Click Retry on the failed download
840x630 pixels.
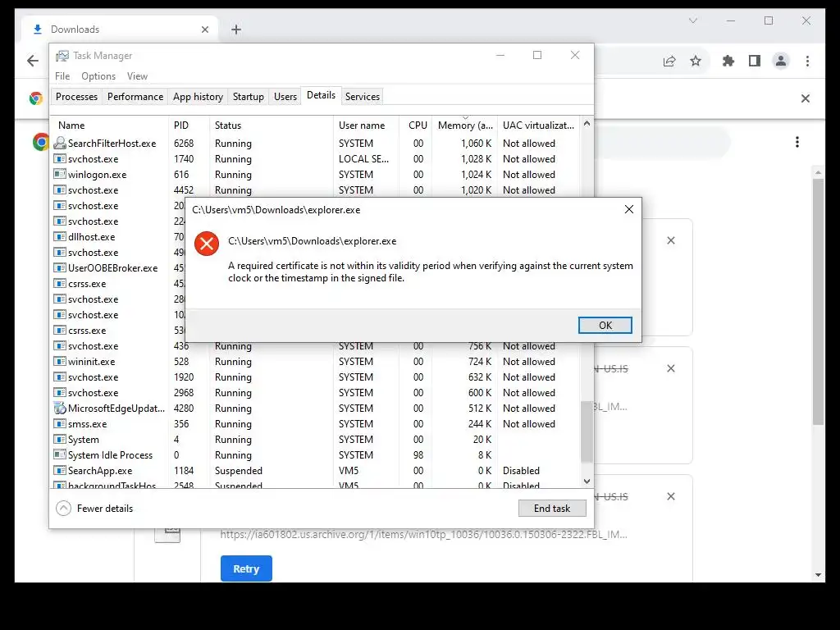246,569
